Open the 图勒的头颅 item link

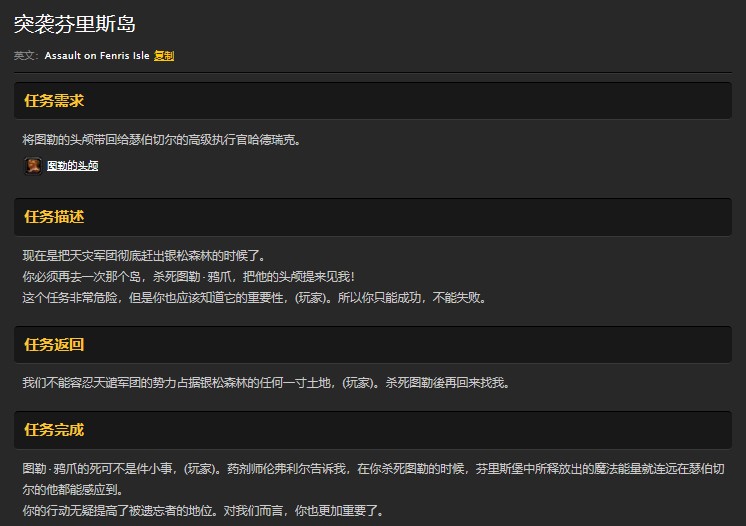[72, 166]
